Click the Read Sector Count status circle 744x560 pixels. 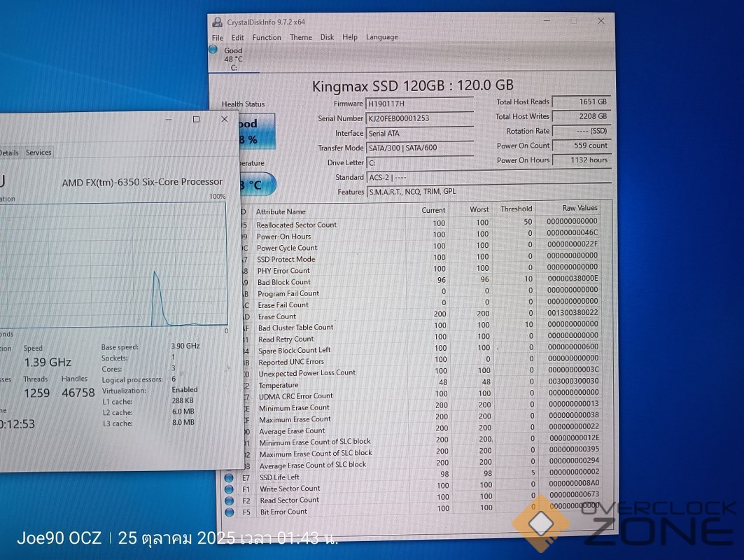pyautogui.click(x=229, y=500)
